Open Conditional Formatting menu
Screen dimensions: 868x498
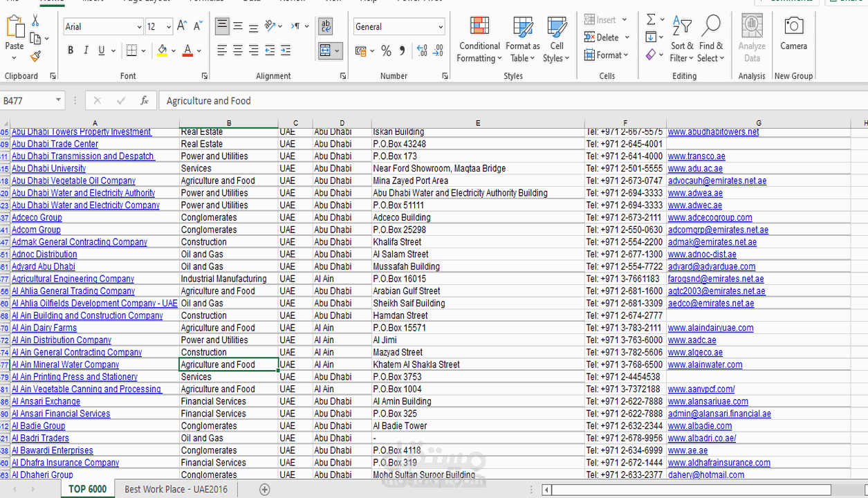[x=479, y=39]
